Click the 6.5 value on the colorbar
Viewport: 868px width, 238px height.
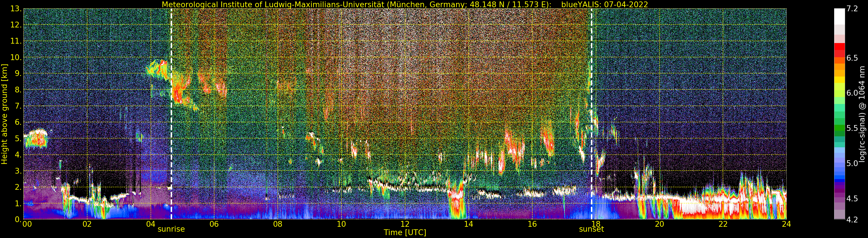[852, 58]
